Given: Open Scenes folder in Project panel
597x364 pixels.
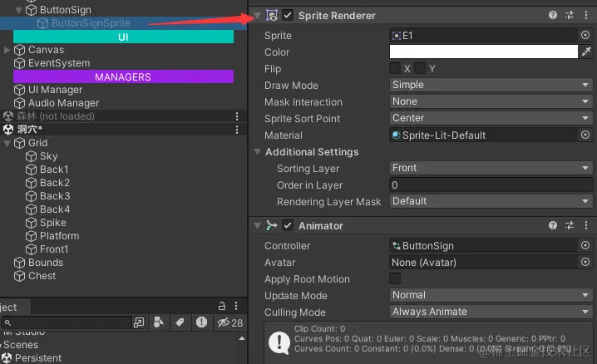Looking at the screenshot, I should pyautogui.click(x=21, y=345).
